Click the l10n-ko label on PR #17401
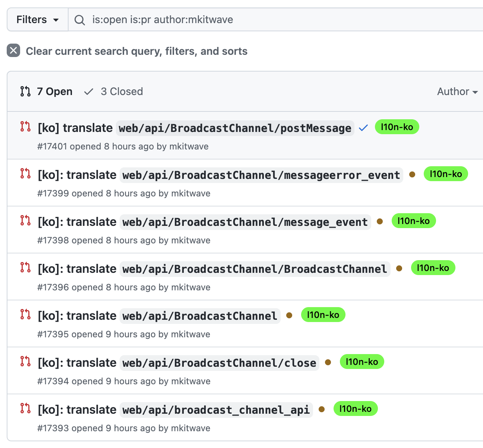 tap(397, 127)
